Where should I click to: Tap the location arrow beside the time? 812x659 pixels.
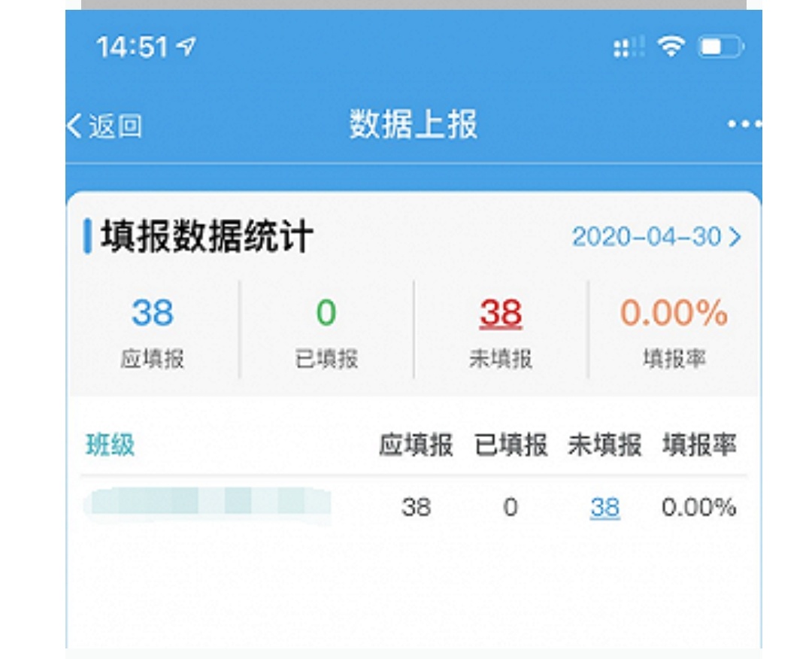(186, 47)
